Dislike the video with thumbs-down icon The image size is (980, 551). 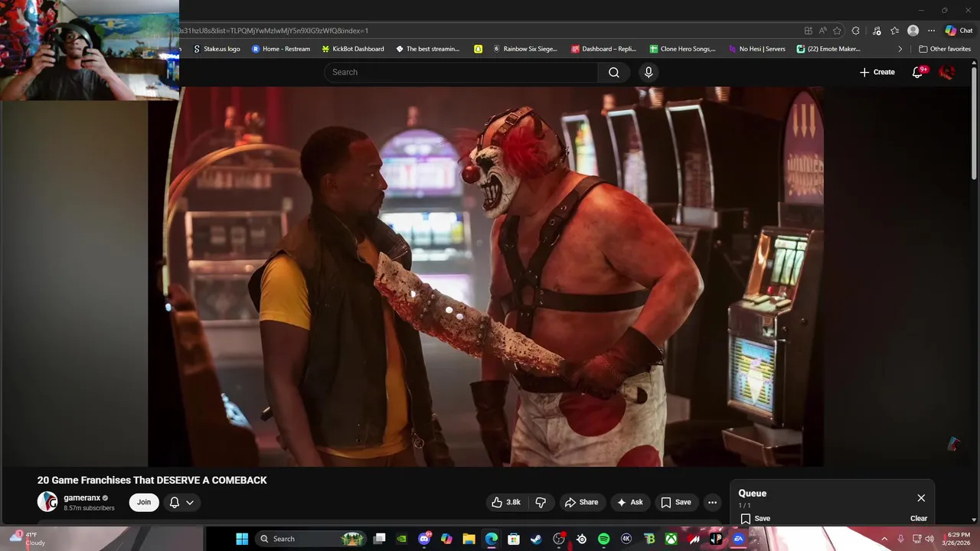click(541, 502)
